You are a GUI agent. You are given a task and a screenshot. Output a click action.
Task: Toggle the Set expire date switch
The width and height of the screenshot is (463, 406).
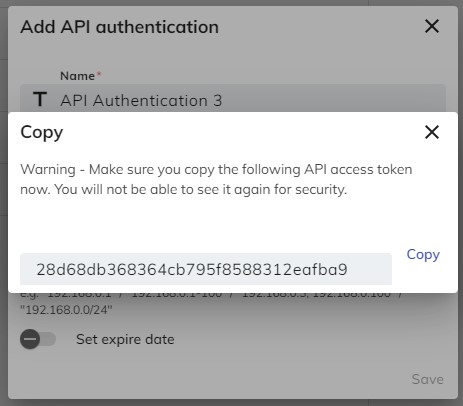point(38,340)
